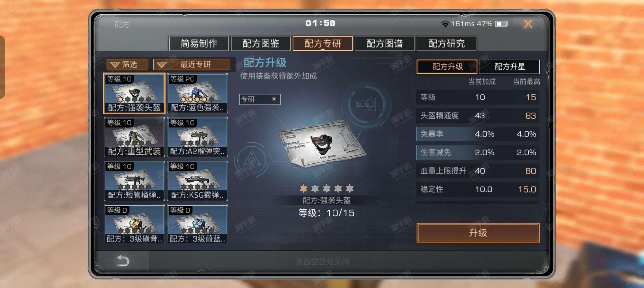This screenshot has width=644, height=288.
Task: Pick the A2榴弹突 rifle recipe icon
Action: (x=197, y=137)
